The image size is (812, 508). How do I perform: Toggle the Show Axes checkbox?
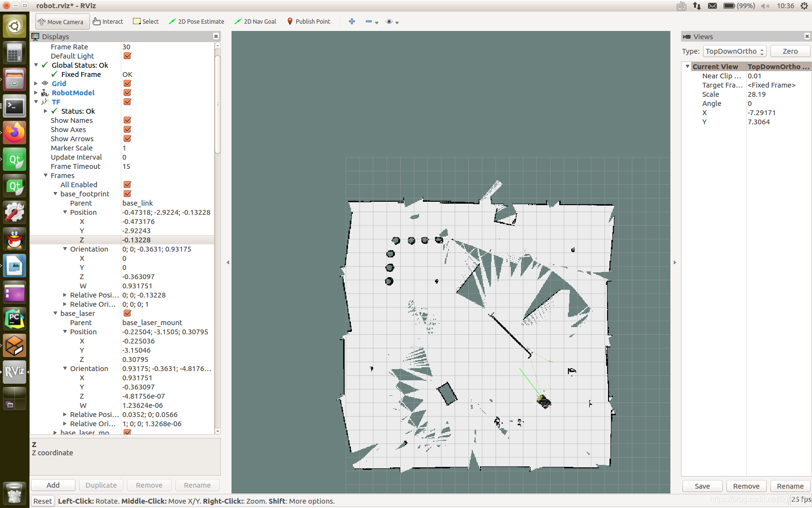point(128,130)
